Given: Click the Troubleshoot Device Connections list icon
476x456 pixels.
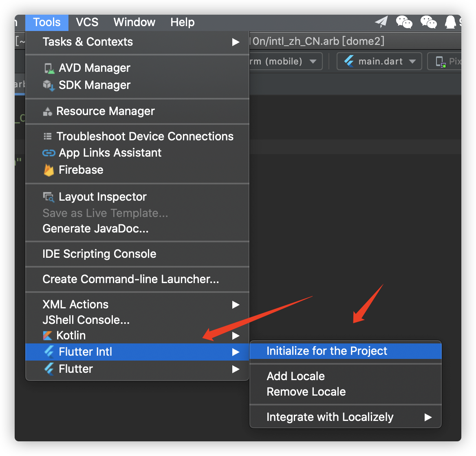Looking at the screenshot, I should click(48, 136).
